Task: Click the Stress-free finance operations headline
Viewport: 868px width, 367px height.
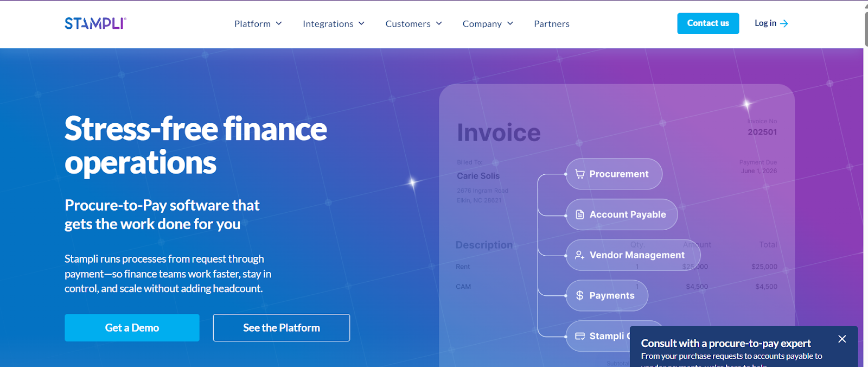Action: pos(196,145)
